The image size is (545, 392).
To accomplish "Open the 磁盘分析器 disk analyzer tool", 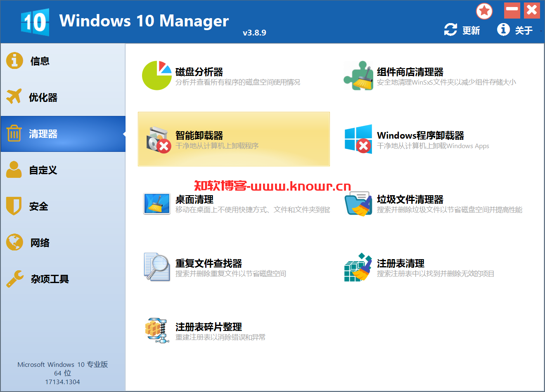I will point(234,76).
